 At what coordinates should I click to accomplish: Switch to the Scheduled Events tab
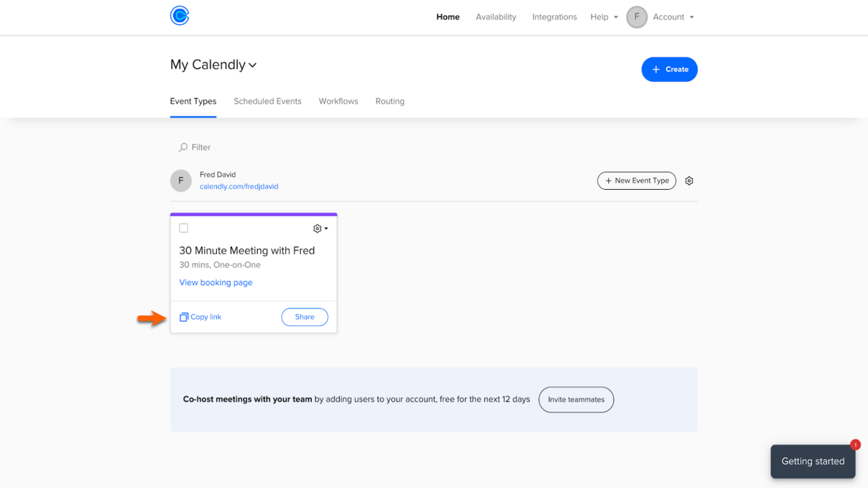pyautogui.click(x=267, y=101)
